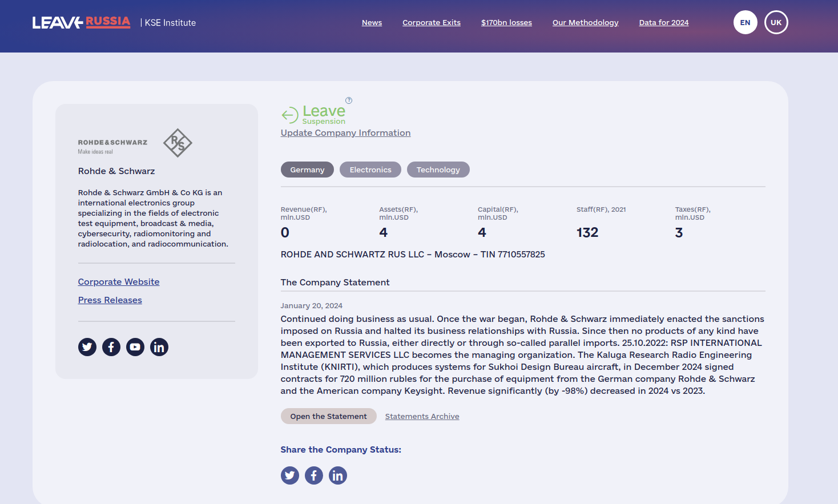
Task: Click the January 20, 2024 statement date
Action: pyautogui.click(x=312, y=306)
